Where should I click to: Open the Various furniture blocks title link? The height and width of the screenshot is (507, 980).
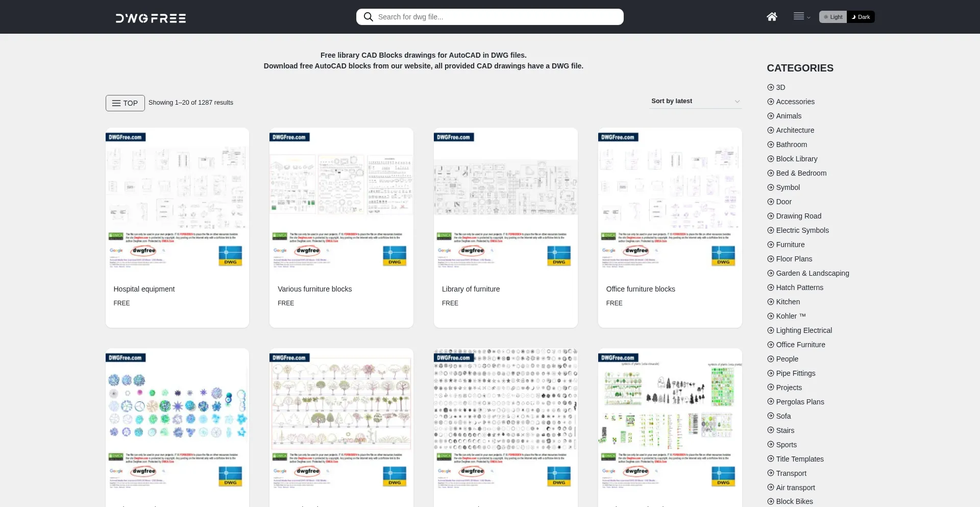click(x=314, y=289)
